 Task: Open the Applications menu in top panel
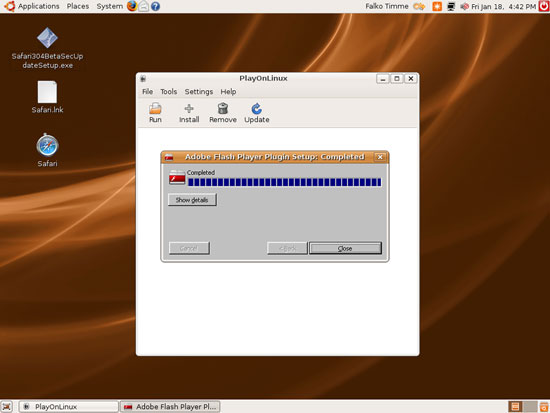click(x=39, y=6)
